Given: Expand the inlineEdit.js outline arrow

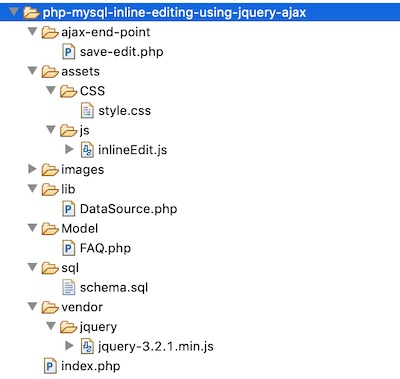Looking at the screenshot, I should pos(69,149).
